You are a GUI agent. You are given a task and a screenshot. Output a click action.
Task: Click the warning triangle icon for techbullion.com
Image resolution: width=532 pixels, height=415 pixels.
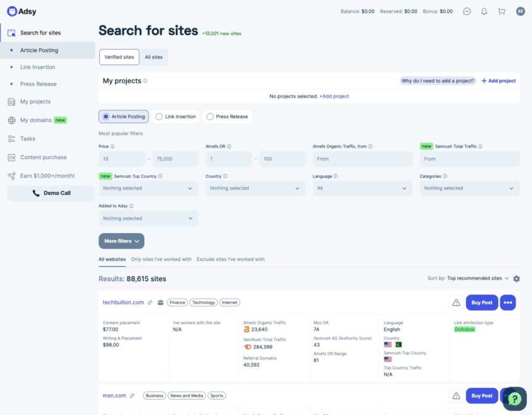coord(456,302)
